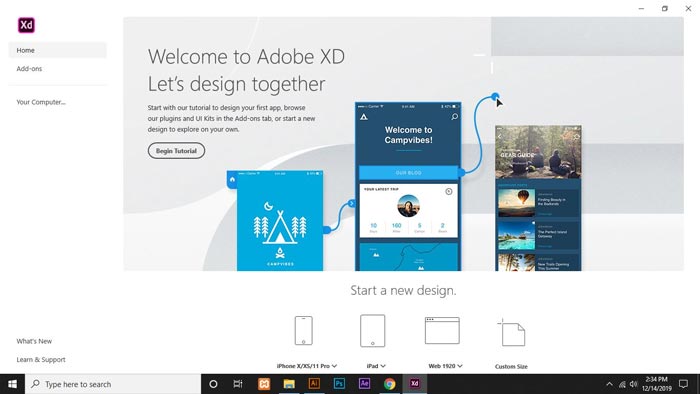Choose the Web 1920 browser artboard icon
Viewport: 700px width, 394px height.
(442, 330)
